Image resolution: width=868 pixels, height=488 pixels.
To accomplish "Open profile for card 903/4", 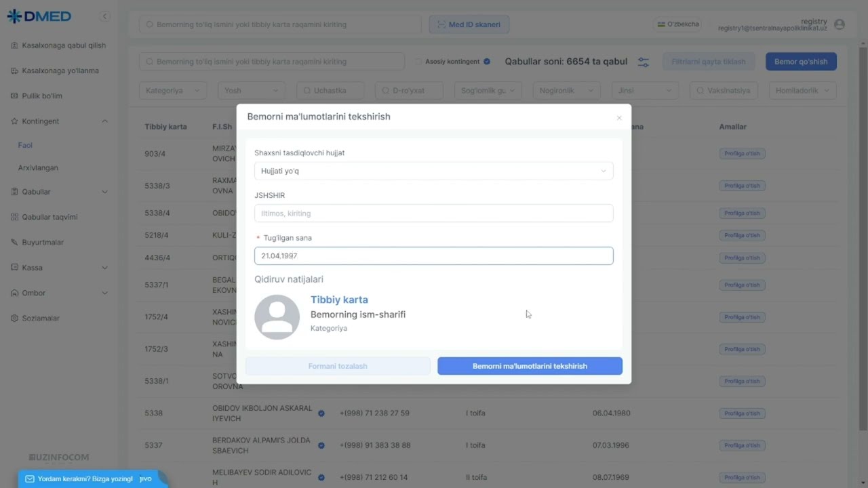I will 743,154.
